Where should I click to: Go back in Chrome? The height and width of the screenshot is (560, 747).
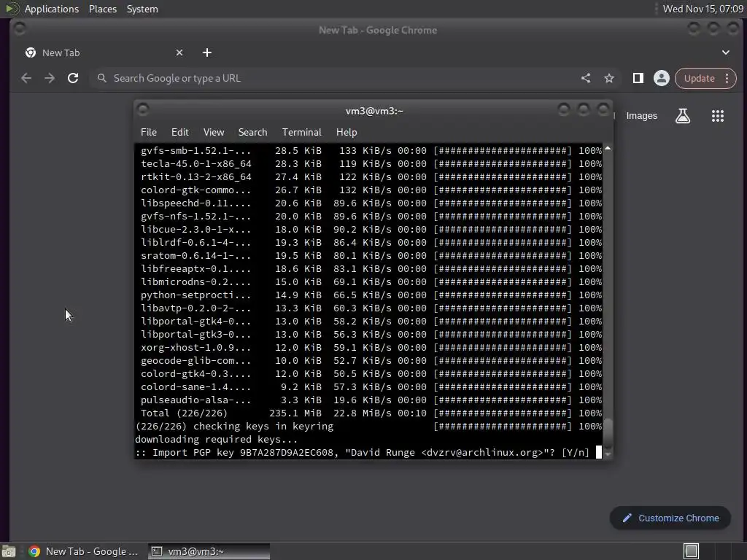point(26,78)
